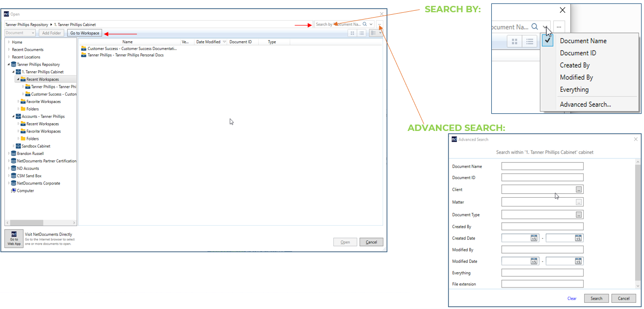Open Created Date start calendar picker
Viewport: 644px width, 309px height.
pos(534,238)
